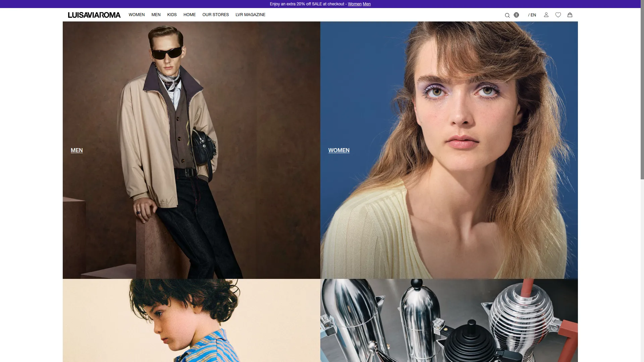The width and height of the screenshot is (644, 362).
Task: Click the MEN link on hero image
Action: tap(77, 150)
